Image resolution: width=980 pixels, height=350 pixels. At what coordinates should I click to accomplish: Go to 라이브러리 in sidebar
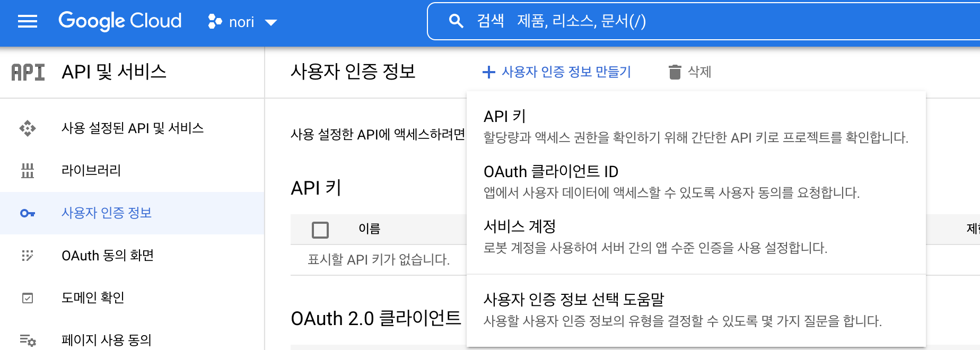pos(132,171)
